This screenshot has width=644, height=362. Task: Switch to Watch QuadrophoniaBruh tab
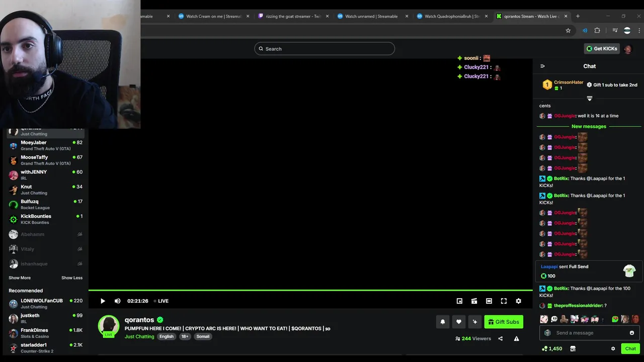pos(453,16)
